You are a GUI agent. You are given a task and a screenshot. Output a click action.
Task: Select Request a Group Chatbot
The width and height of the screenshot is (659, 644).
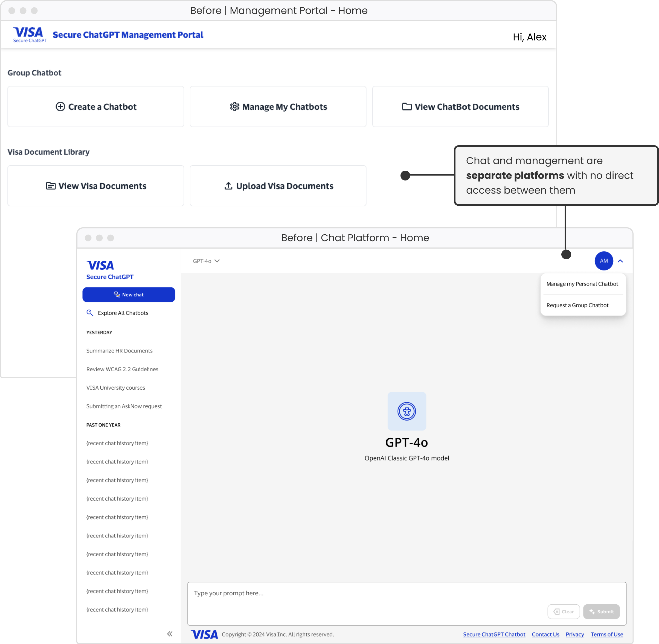[577, 305]
